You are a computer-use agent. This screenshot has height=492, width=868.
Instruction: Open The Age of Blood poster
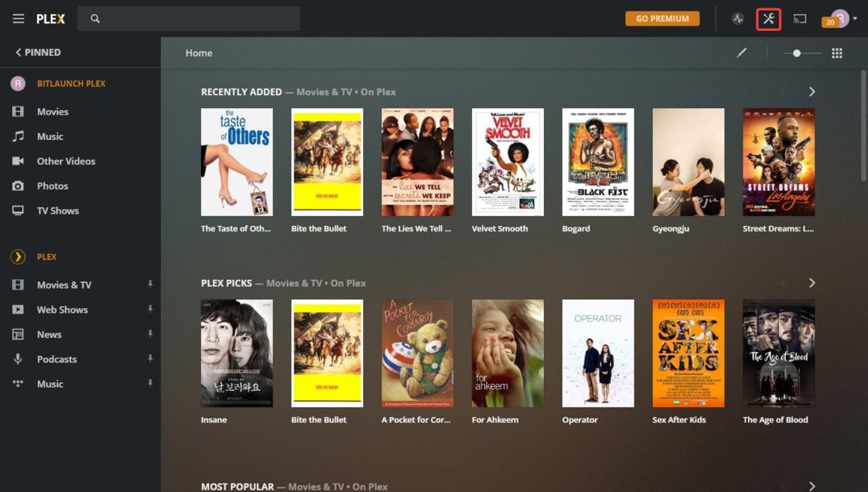tap(778, 353)
